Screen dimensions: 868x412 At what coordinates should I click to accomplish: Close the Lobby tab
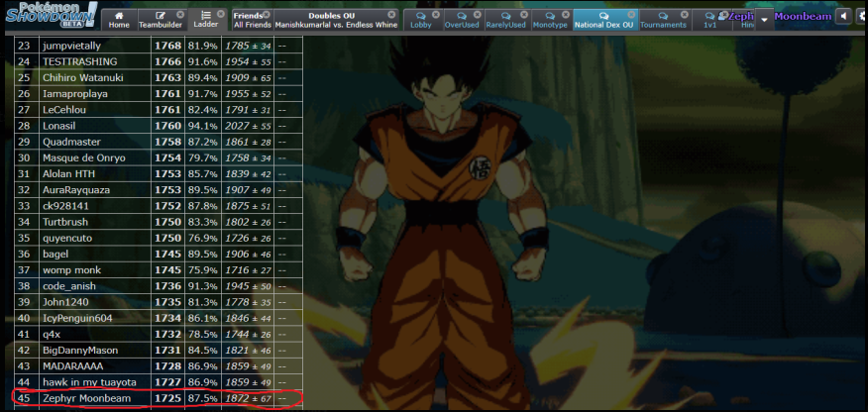click(x=435, y=15)
